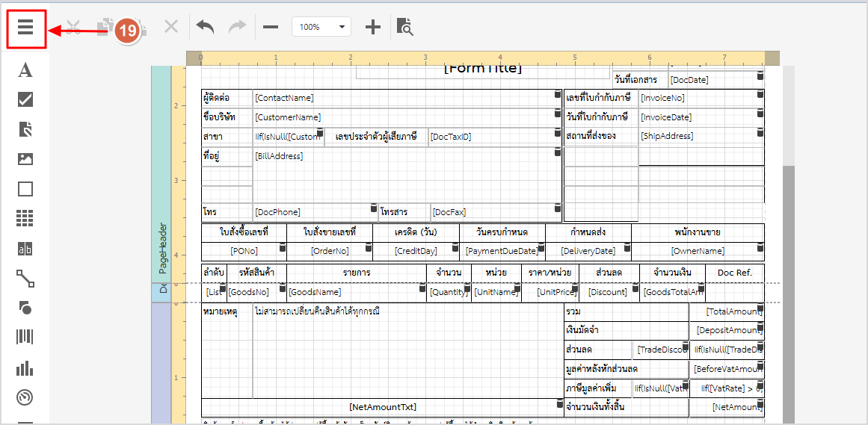Select the Chart control tool
The height and width of the screenshot is (425, 868).
tap(25, 367)
